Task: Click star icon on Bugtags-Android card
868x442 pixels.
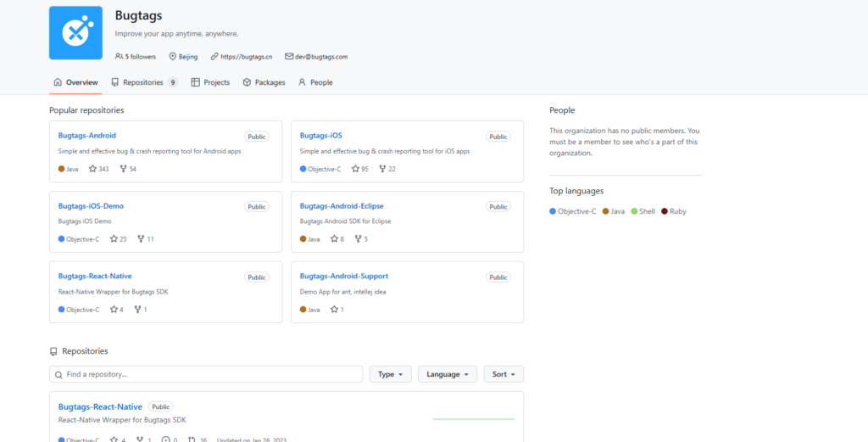Action: point(93,169)
